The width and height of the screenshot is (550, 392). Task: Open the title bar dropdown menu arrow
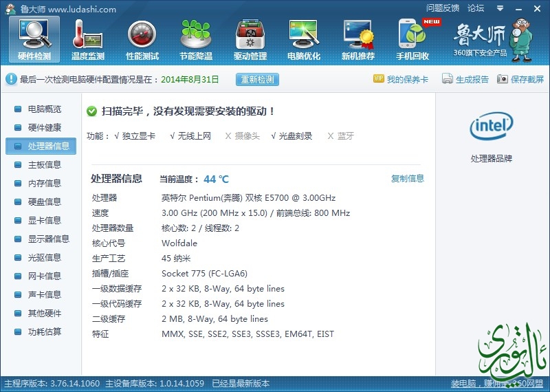(500, 8)
